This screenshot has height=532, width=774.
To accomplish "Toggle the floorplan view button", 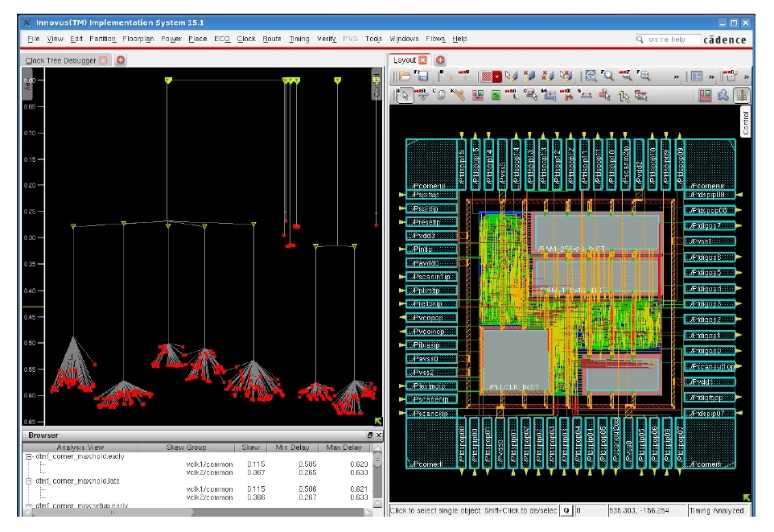I will coord(705,95).
